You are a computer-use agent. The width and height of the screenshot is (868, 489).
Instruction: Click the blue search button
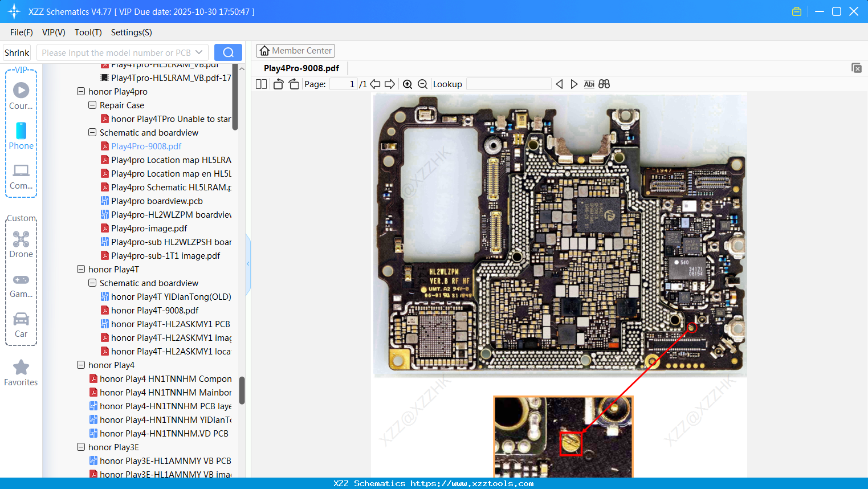point(228,52)
